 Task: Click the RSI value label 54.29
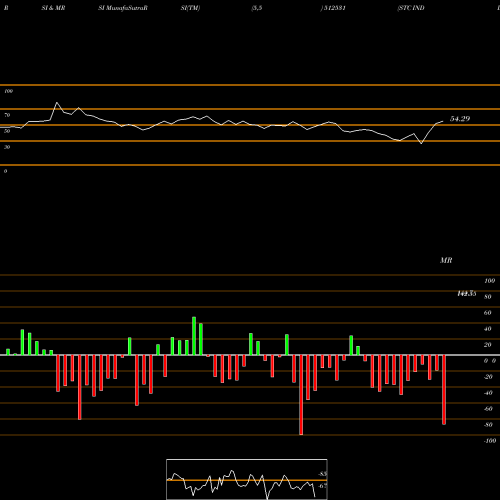pyautogui.click(x=460, y=119)
